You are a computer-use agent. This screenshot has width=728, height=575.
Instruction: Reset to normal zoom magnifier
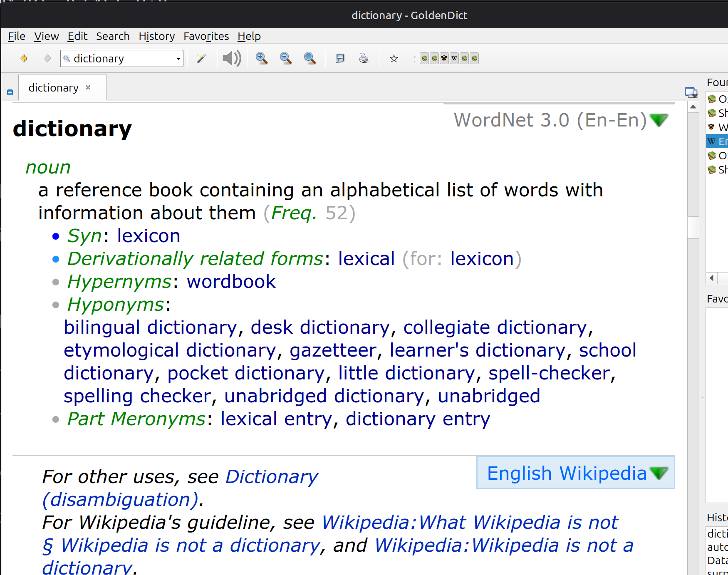[310, 58]
